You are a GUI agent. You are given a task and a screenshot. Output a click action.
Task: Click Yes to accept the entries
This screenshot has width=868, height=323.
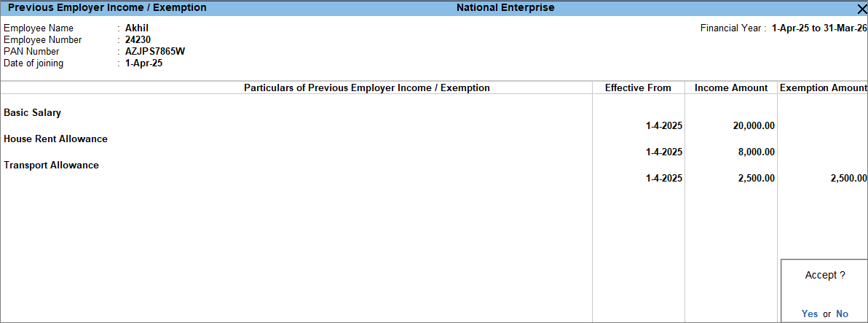point(809,314)
